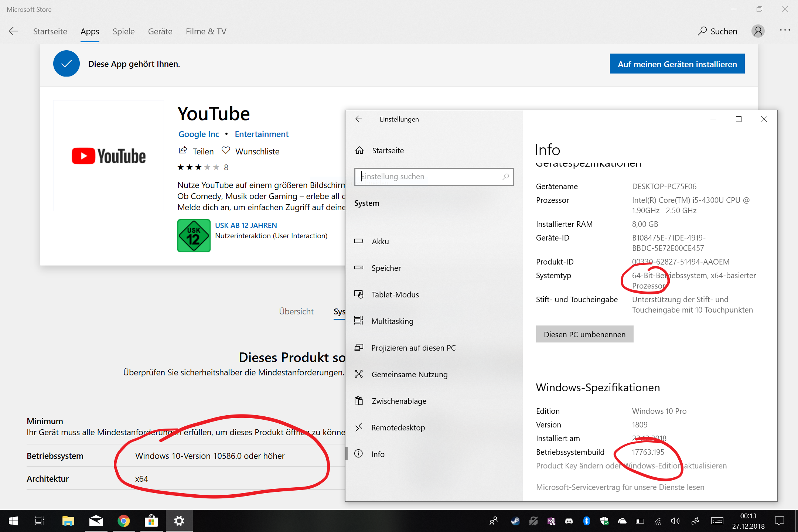
Task: Click Diesen PC umbenennen button
Action: [x=584, y=334]
